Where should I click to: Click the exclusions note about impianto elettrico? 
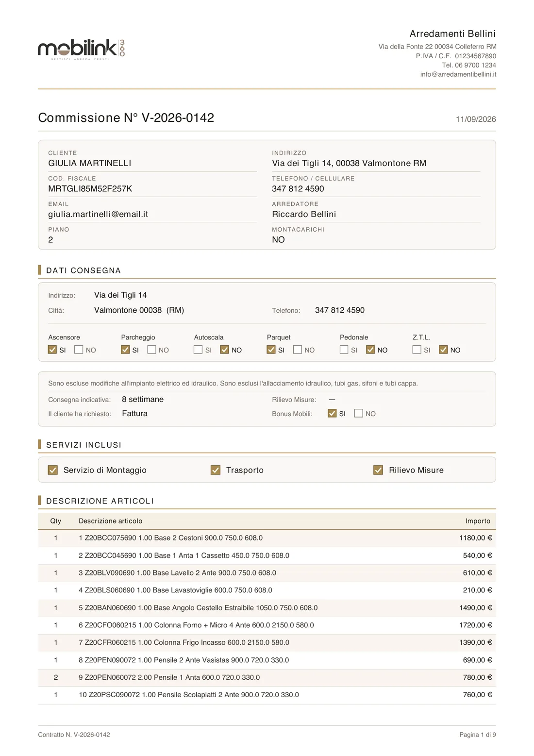[233, 383]
